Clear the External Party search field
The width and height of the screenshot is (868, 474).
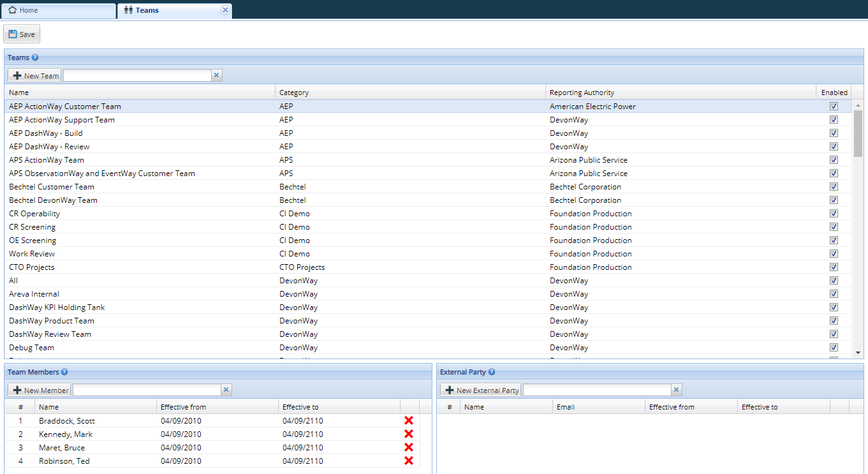pos(677,390)
